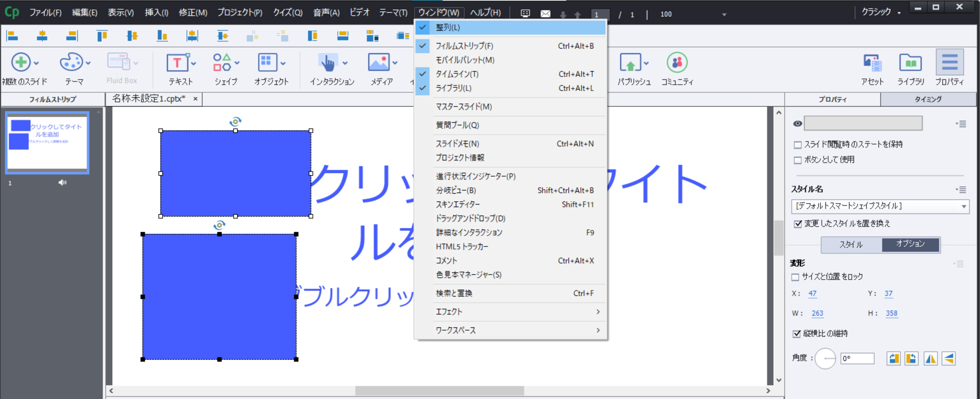Click the flip horizontal icon in transform
The height and width of the screenshot is (399, 980).
coord(931,358)
